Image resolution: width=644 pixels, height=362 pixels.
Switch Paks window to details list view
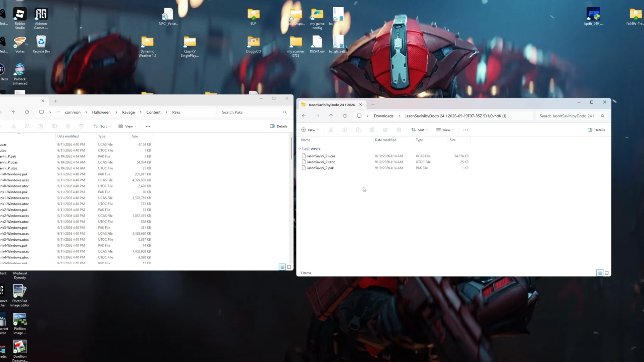click(x=282, y=267)
